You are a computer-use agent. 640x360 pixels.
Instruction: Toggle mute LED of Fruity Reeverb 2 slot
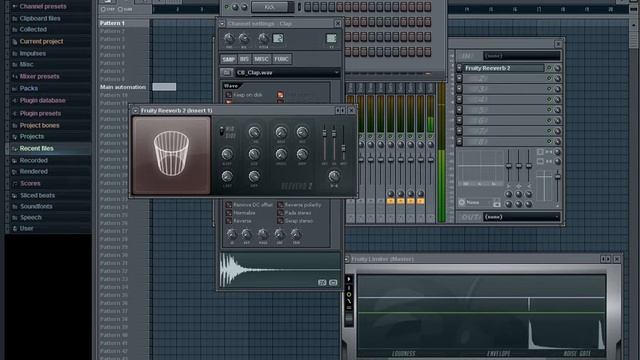pos(549,68)
